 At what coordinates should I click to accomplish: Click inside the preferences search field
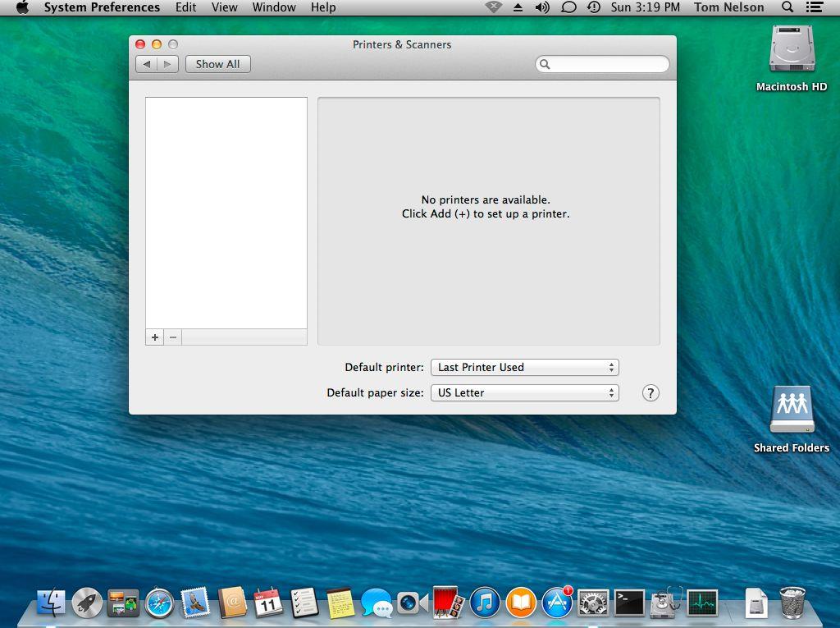pyautogui.click(x=602, y=64)
